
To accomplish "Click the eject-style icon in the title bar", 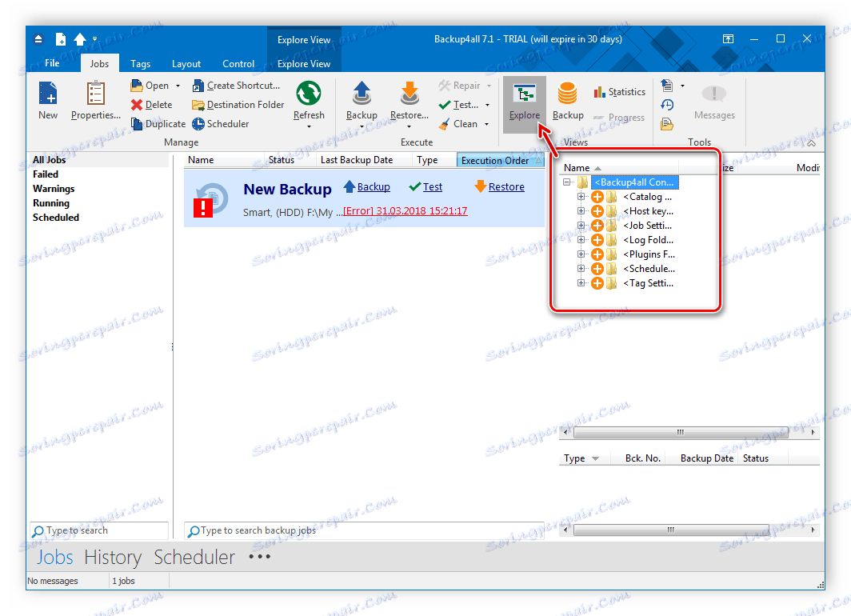I will [x=38, y=39].
